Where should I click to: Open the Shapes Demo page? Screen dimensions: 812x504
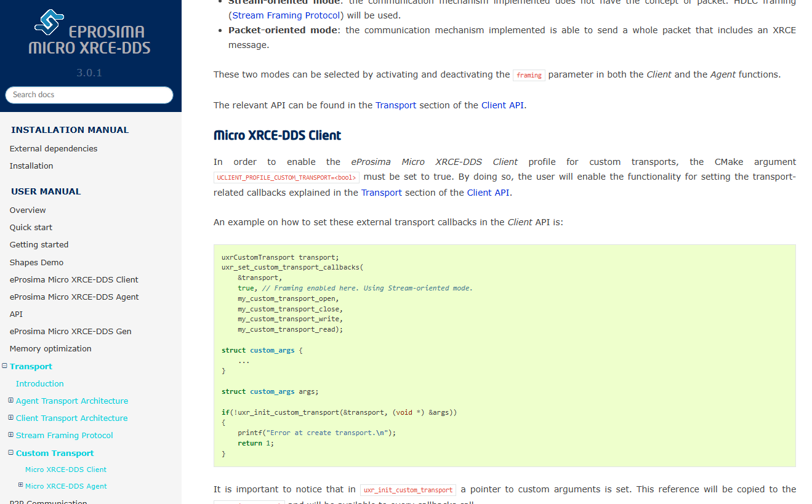coord(36,262)
